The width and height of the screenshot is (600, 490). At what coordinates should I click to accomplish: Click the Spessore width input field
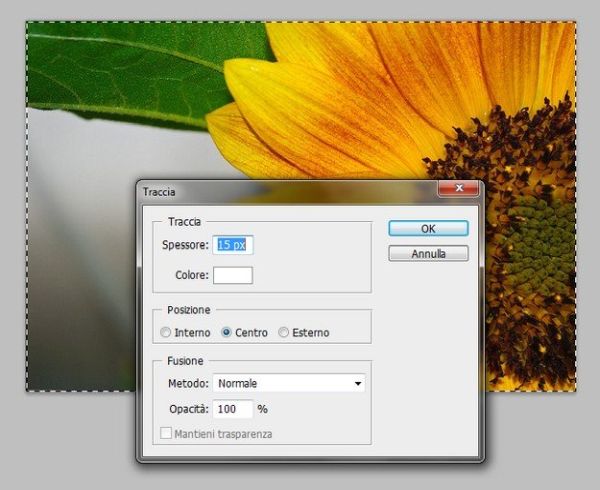tap(233, 245)
